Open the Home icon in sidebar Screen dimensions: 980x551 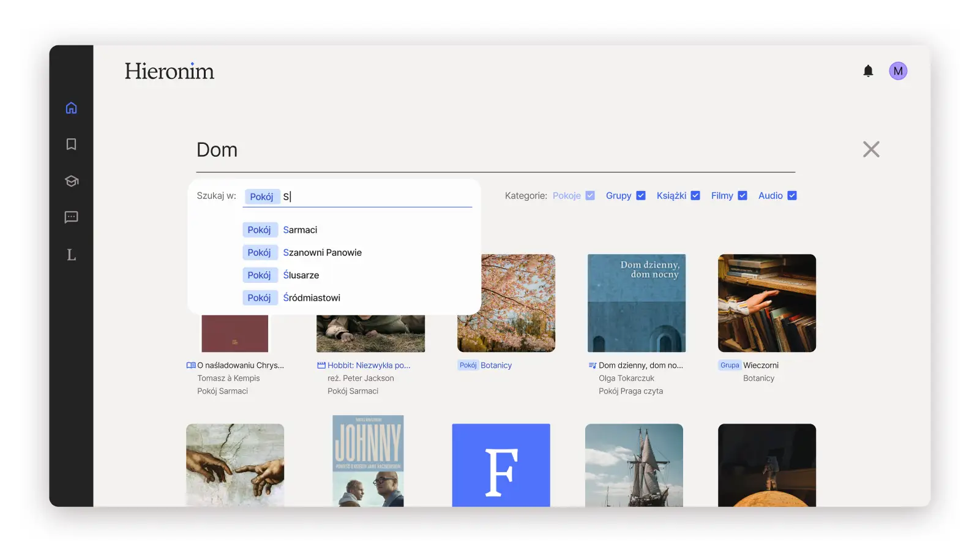pos(71,108)
